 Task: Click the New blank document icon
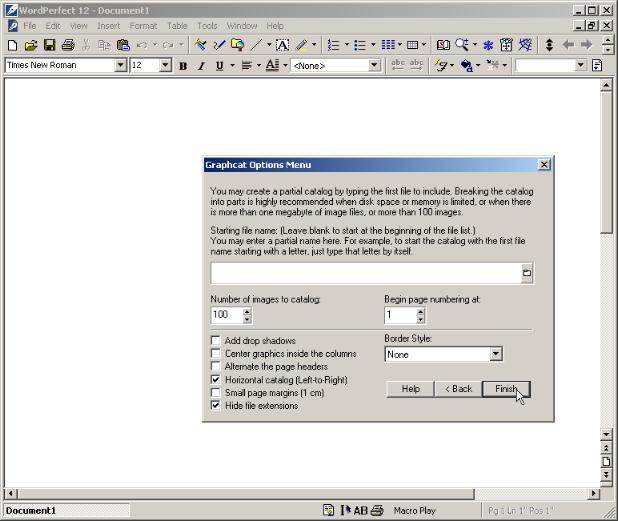coord(13,45)
